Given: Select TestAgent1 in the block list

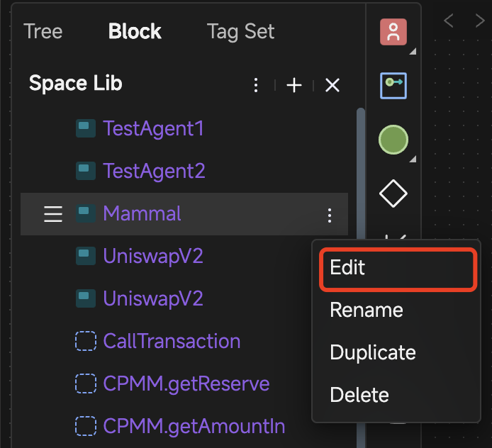Looking at the screenshot, I should pyautogui.click(x=153, y=129).
